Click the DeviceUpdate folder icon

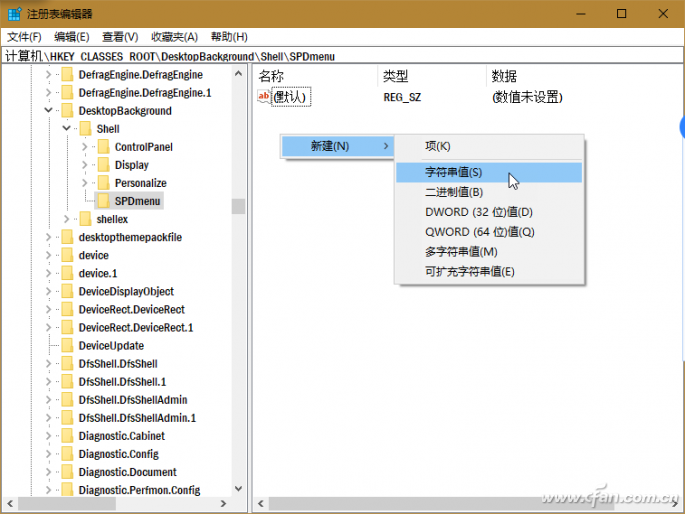point(67,345)
